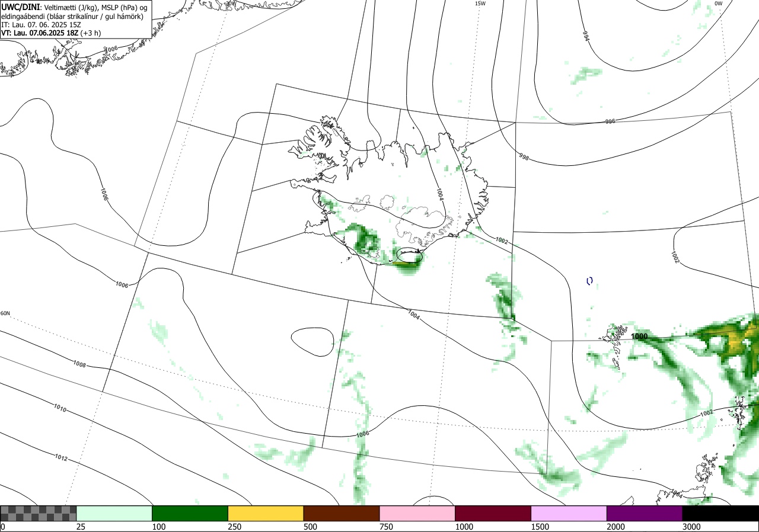The height and width of the screenshot is (532, 759).
Task: Click the '1008' isobar label
Action: pos(79,364)
